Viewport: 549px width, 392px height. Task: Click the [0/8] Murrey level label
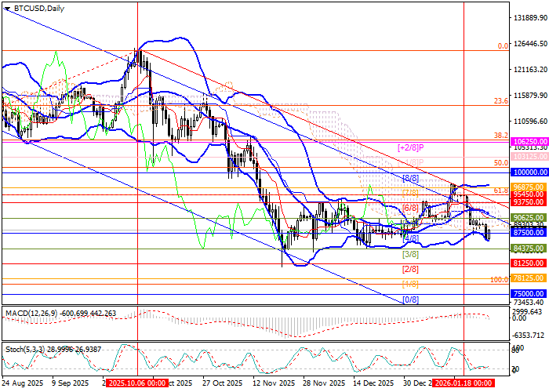coord(410,299)
